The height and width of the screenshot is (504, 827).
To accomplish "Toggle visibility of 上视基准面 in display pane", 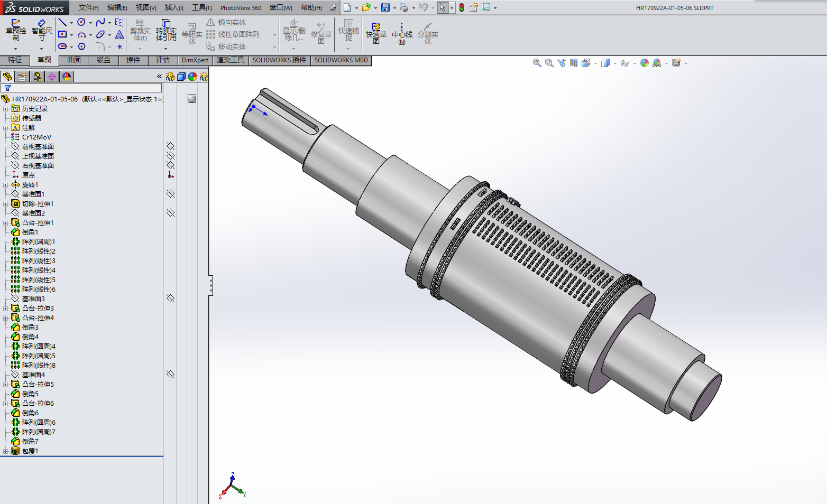I will (170, 155).
